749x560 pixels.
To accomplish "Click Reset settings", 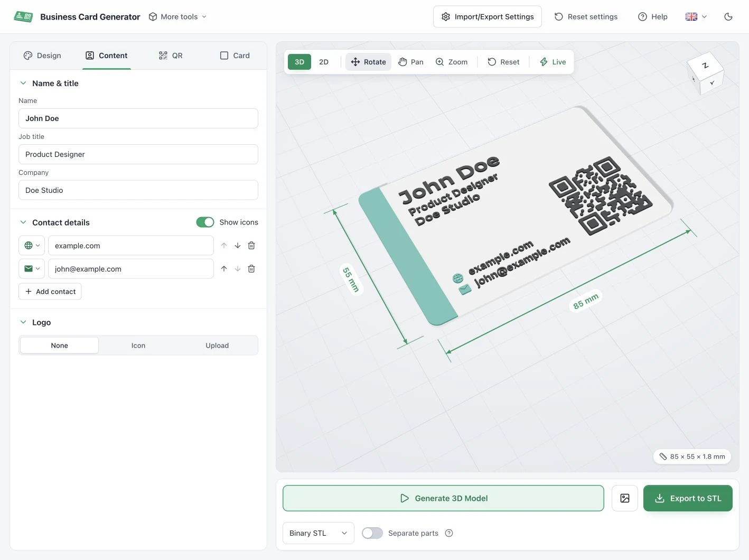I will pyautogui.click(x=586, y=17).
